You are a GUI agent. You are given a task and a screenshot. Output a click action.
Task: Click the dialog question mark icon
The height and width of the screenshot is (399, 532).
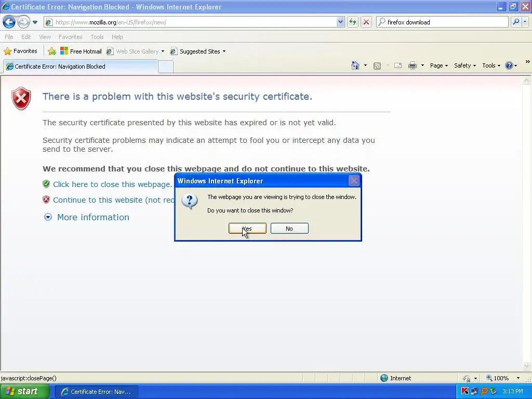190,201
